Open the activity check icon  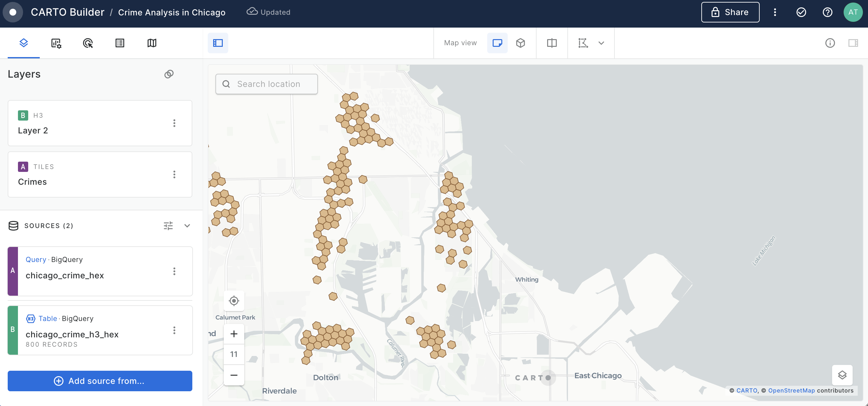(x=801, y=12)
